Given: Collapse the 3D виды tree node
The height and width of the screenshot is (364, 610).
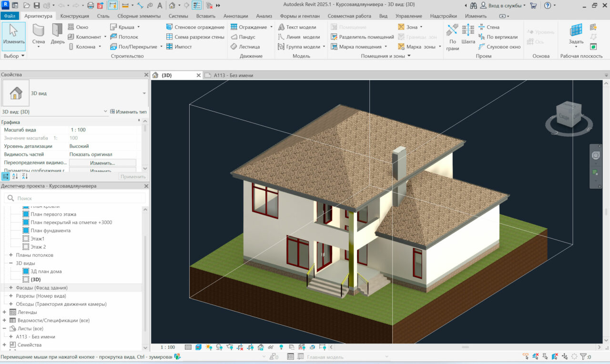Looking at the screenshot, I should [11, 263].
